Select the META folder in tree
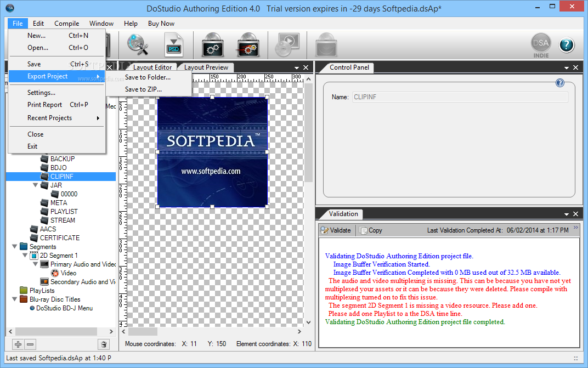 [x=54, y=202]
